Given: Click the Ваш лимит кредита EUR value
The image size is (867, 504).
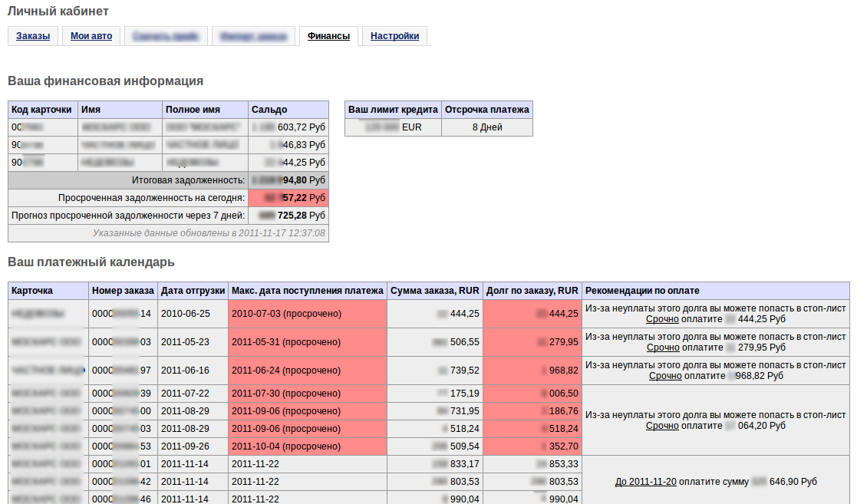Looking at the screenshot, I should [x=393, y=127].
